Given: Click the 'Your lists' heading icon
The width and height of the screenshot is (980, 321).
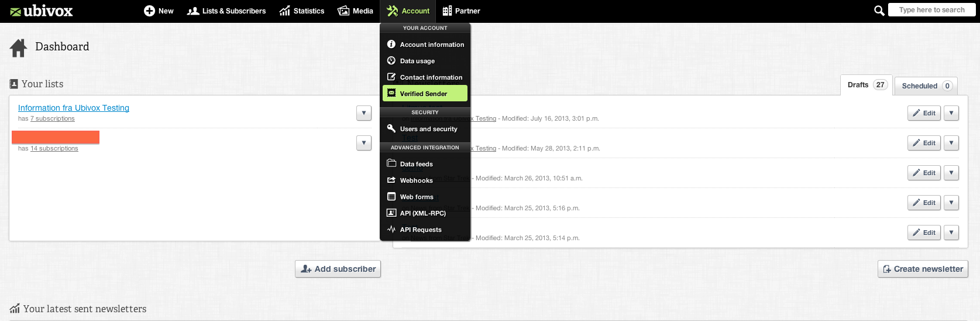Looking at the screenshot, I should click(13, 84).
